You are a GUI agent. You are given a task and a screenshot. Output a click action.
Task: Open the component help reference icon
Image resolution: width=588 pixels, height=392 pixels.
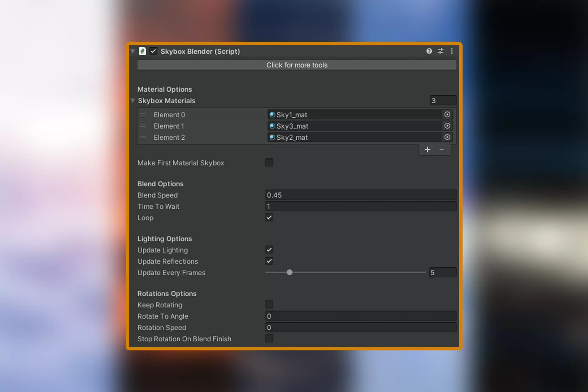(429, 51)
